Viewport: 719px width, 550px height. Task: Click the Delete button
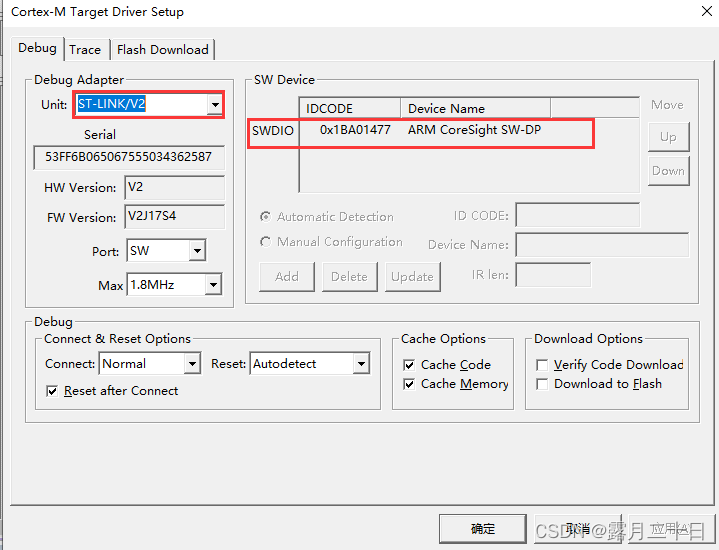tap(350, 277)
